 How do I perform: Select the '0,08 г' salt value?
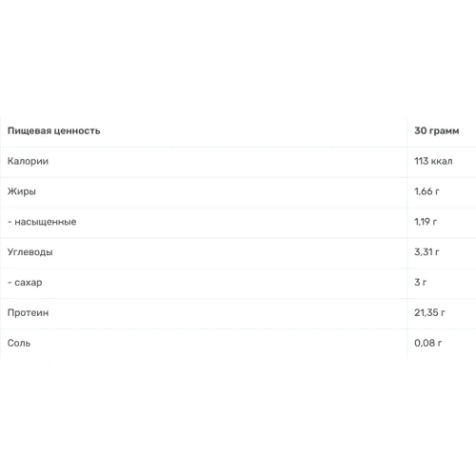(428, 343)
